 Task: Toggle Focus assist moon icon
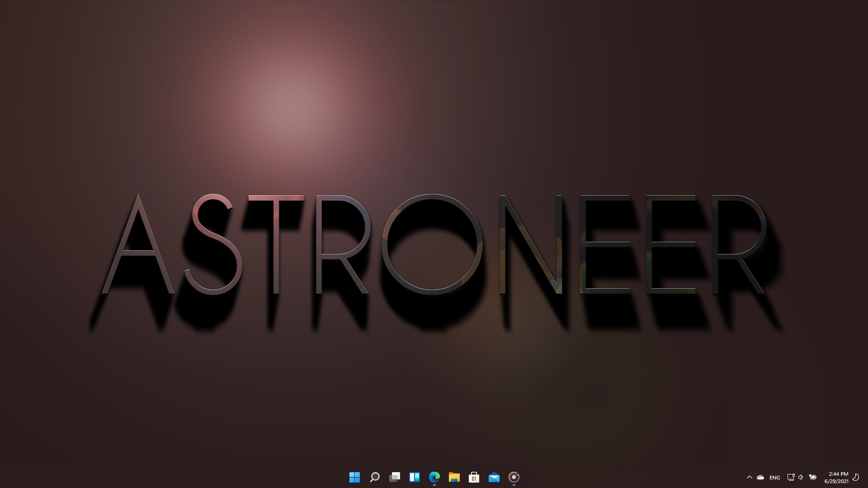[855, 477]
